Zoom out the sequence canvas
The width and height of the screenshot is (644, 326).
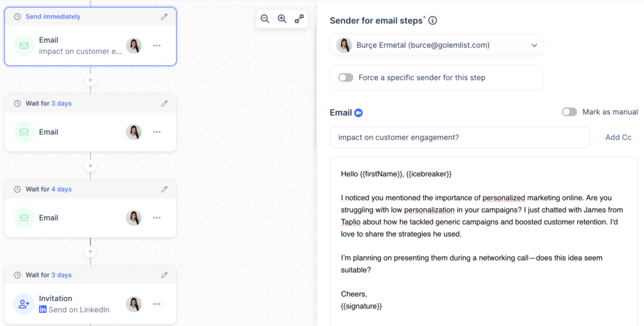point(265,19)
